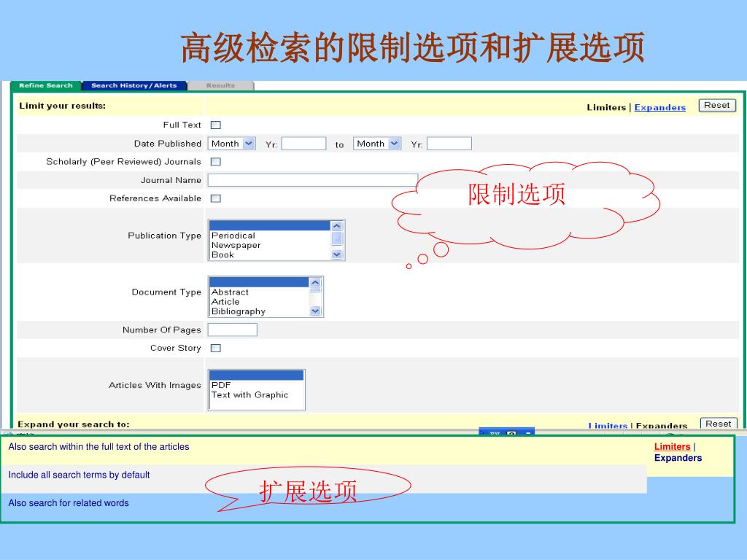Focus the ending Yr input field
Image resolution: width=747 pixels, height=560 pixels.
point(449,144)
